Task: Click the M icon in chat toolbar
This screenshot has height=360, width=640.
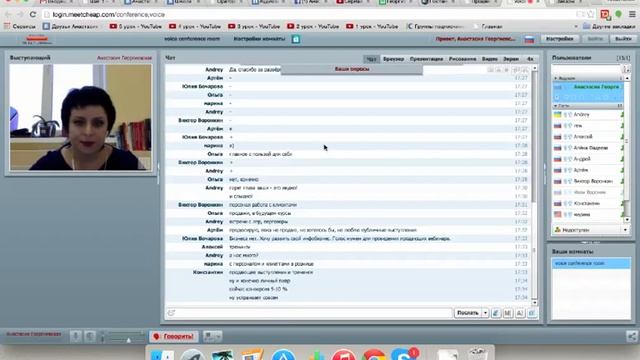Action: tap(508, 313)
